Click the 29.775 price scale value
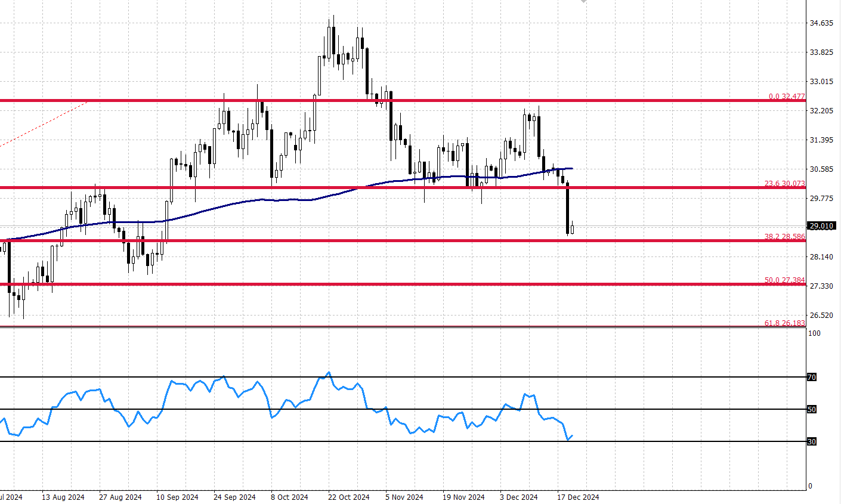 (821, 199)
